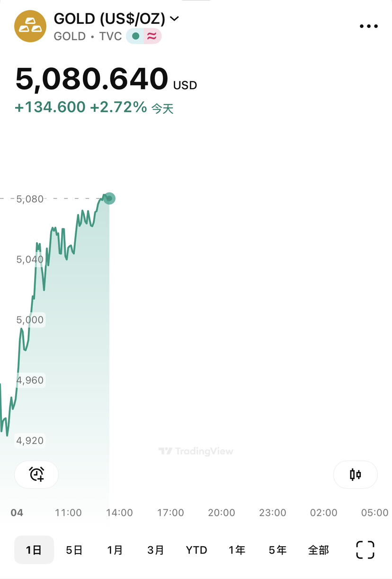Click the TradingView watermark logo
This screenshot has width=392, height=579.
point(196,451)
